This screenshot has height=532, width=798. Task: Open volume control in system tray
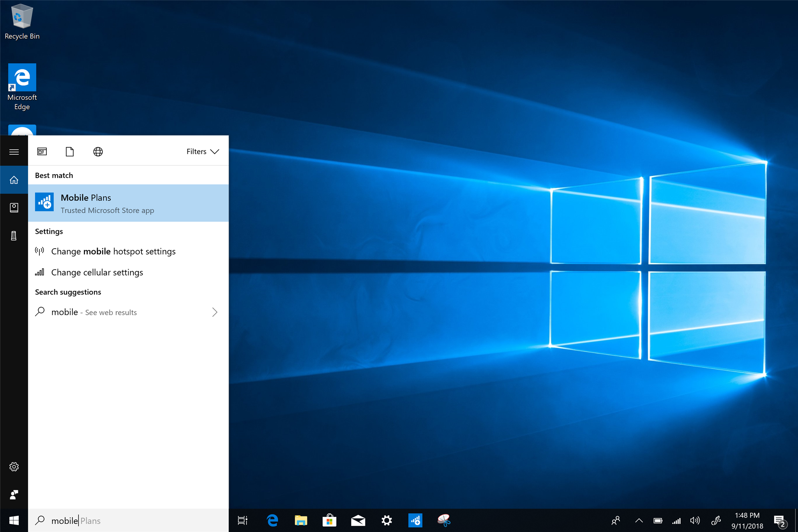tap(695, 521)
